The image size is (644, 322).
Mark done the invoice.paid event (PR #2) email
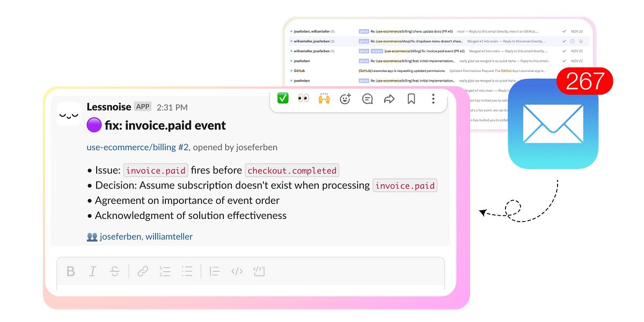pyautogui.click(x=564, y=51)
